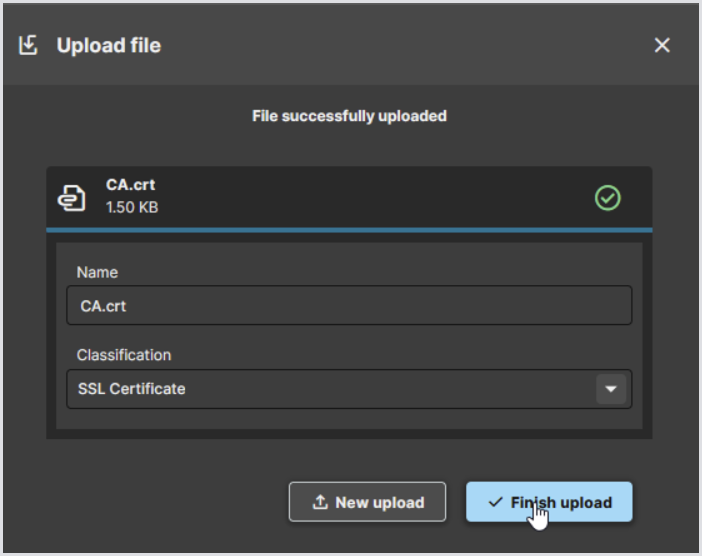The width and height of the screenshot is (702, 556).
Task: Start another upload with New upload
Action: 367,502
